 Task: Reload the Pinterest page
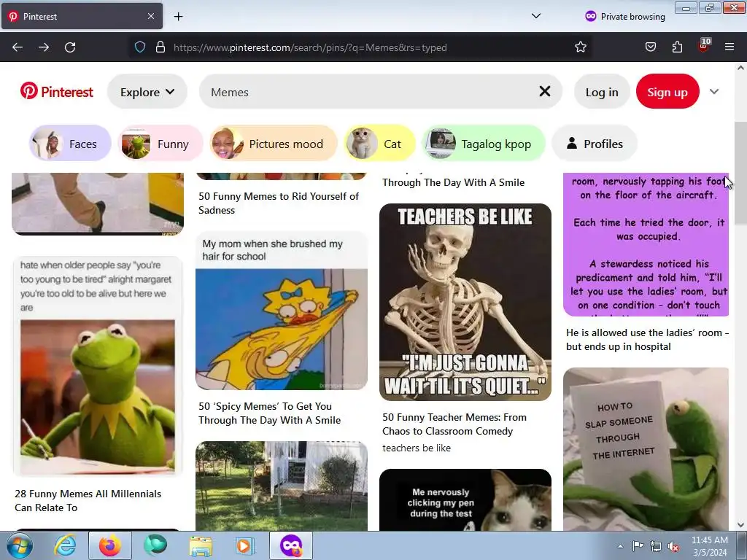[70, 47]
